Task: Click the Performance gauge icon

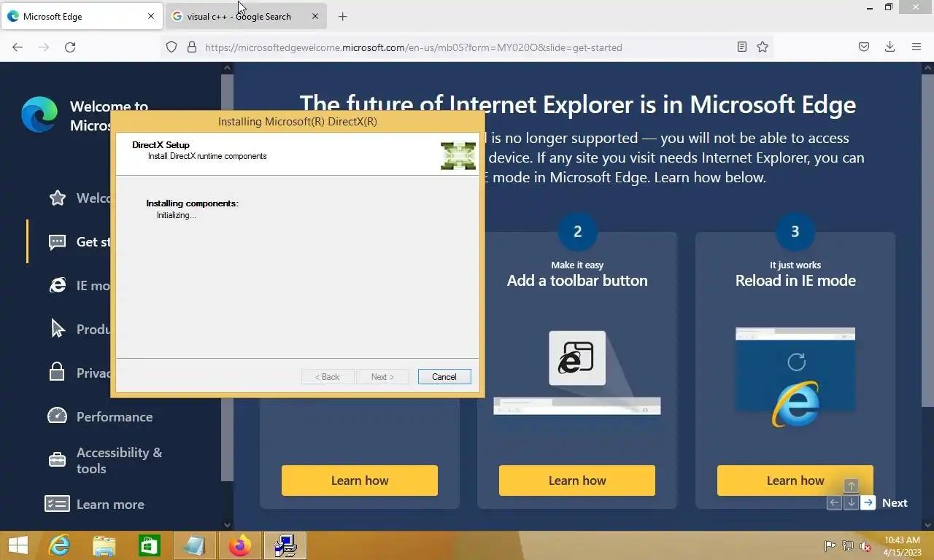Action: click(58, 416)
